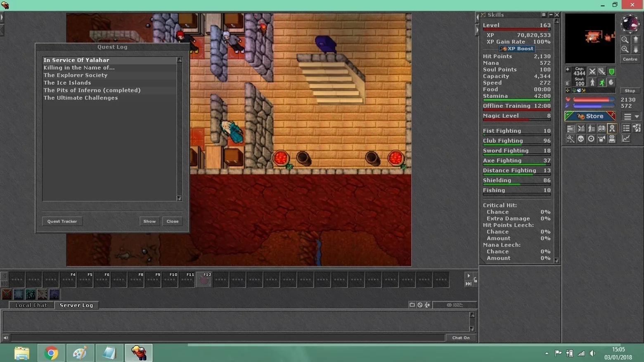Switch to the Local Chat tab
Viewport: 644px width, 362px height.
click(31, 305)
